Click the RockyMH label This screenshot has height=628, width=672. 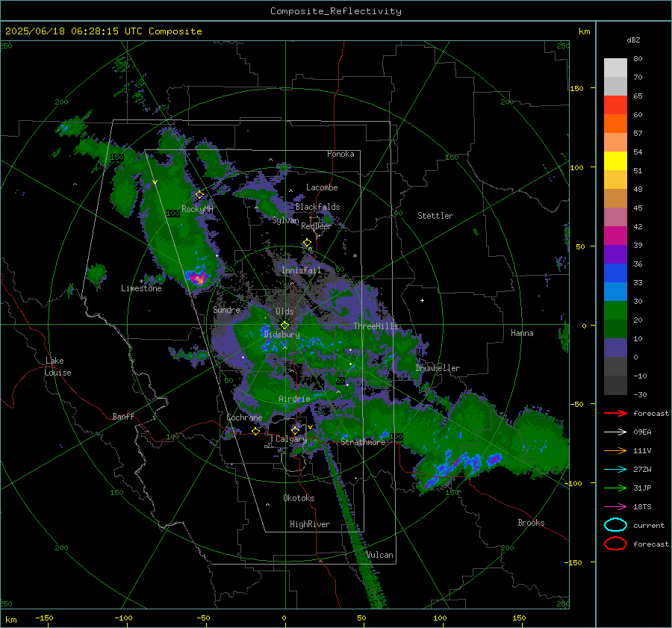[x=197, y=209]
